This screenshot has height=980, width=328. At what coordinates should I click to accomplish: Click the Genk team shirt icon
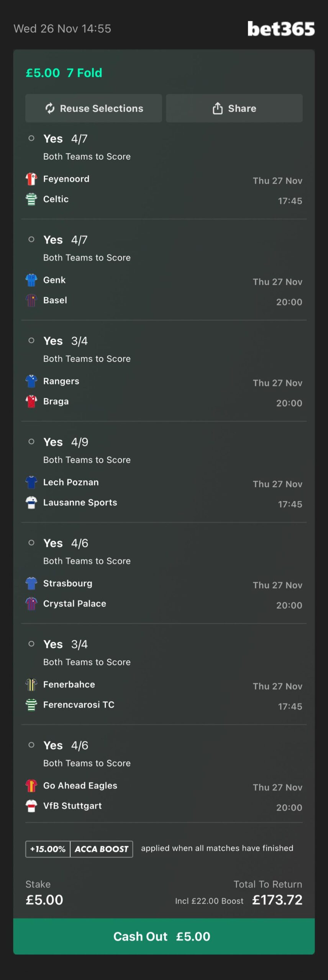tap(31, 280)
